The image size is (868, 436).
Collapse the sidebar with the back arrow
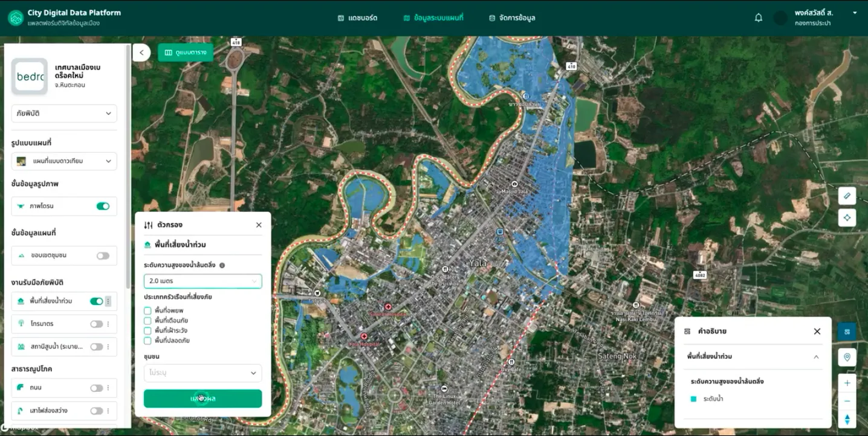[141, 53]
